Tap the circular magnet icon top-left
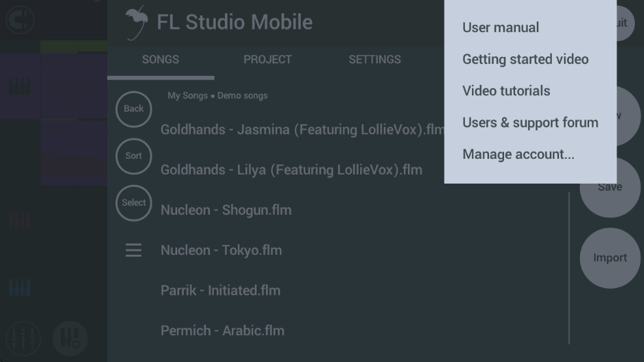Image resolution: width=644 pixels, height=362 pixels. (x=20, y=20)
